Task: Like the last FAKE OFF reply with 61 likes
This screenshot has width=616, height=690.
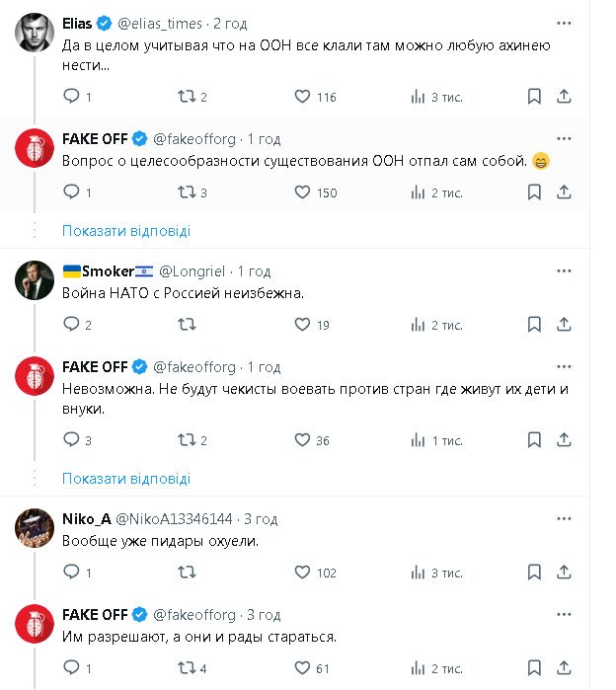Action: click(x=303, y=668)
